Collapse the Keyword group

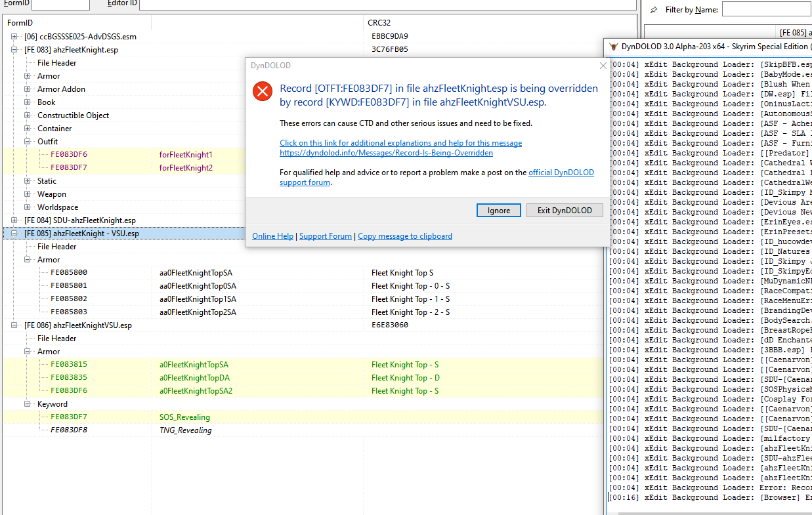(x=28, y=404)
